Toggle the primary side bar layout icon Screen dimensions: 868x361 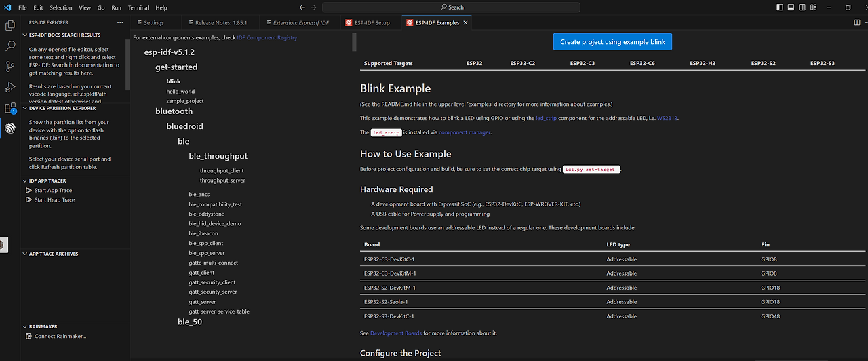coord(781,7)
